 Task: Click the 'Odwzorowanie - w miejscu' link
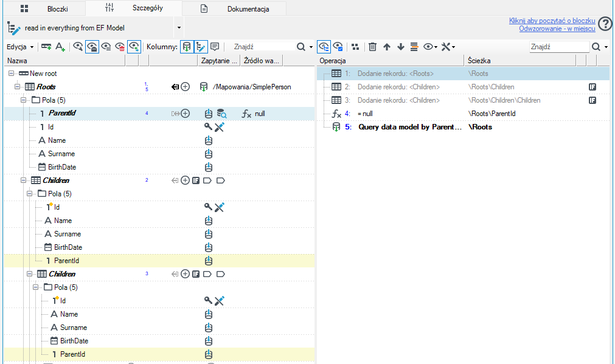coord(557,29)
